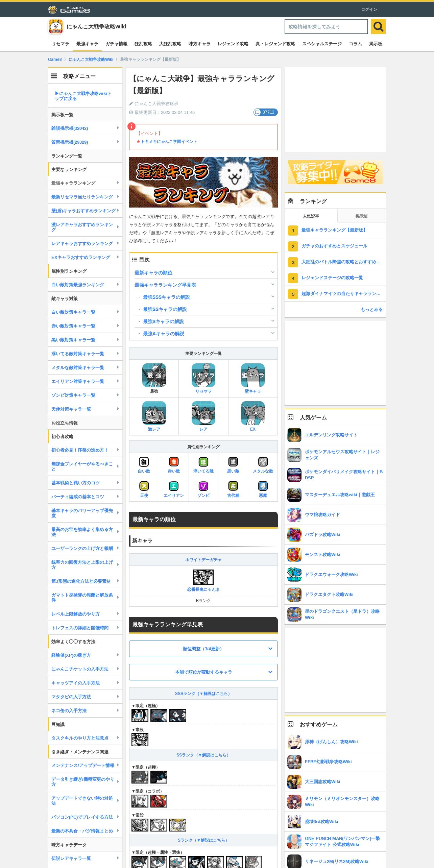Open 白い敵対策最強ランキング sidebar item
This screenshot has width=434, height=868.
click(x=85, y=285)
